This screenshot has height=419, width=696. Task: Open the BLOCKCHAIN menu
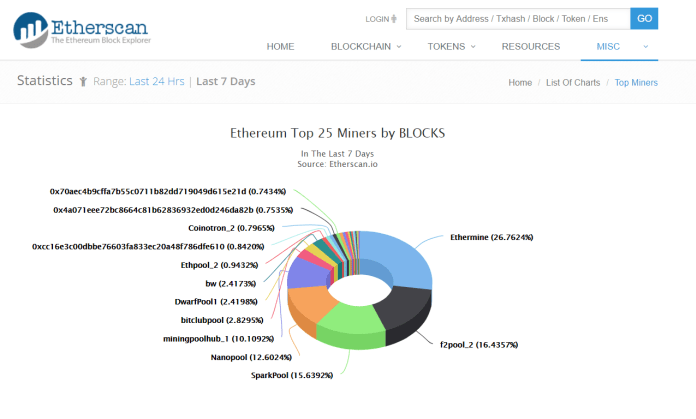coord(361,47)
